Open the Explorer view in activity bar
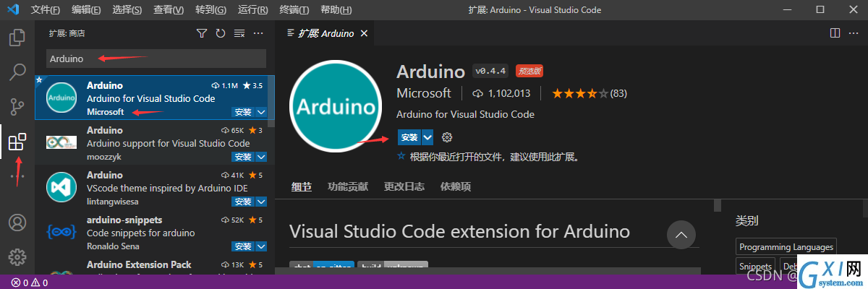The width and height of the screenshot is (868, 289). pos(17,37)
